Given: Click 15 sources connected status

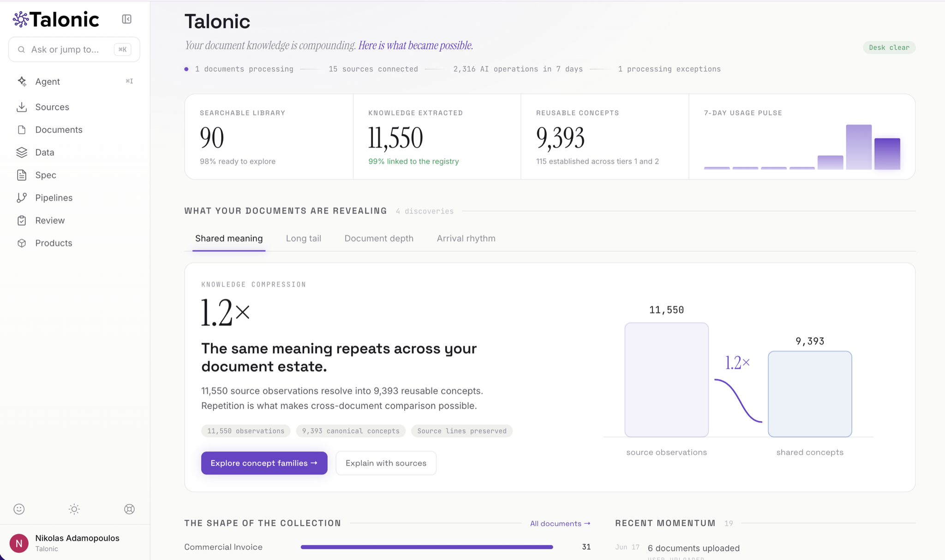Looking at the screenshot, I should click(373, 69).
